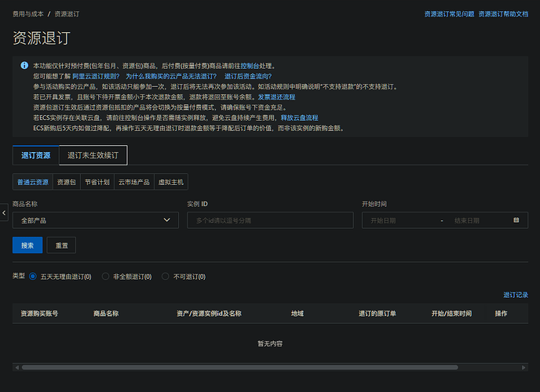540x392 pixels.
Task: Switch to 退订未生效续订 tab
Action: pyautogui.click(x=93, y=155)
